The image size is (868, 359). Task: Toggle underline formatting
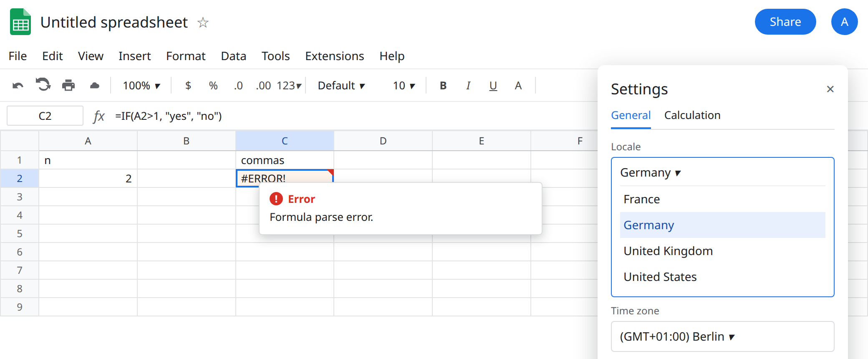click(493, 86)
